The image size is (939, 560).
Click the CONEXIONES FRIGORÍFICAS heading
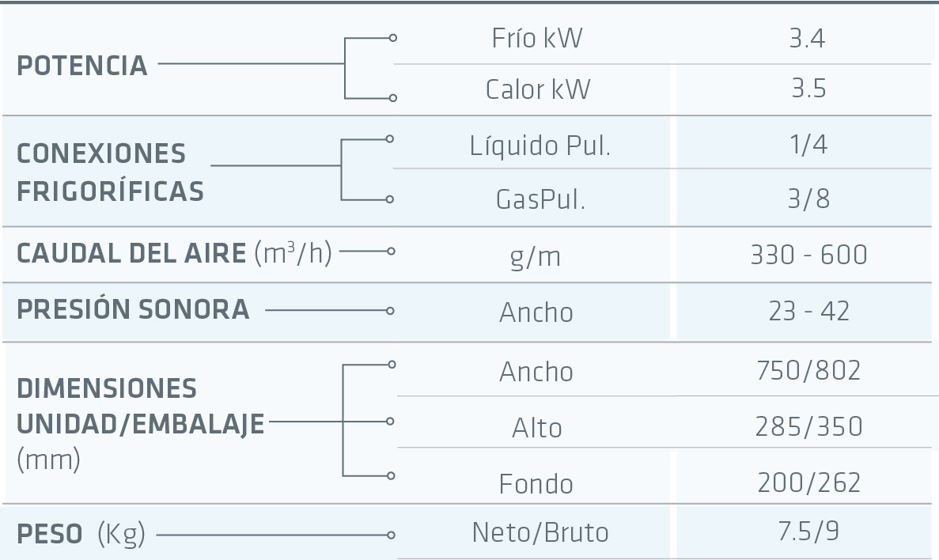(110, 172)
